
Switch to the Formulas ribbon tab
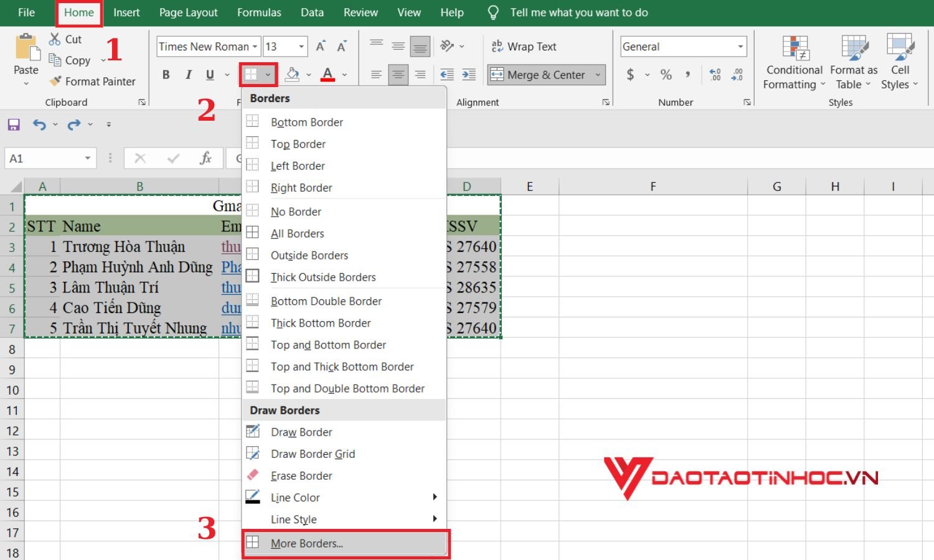pos(259,12)
